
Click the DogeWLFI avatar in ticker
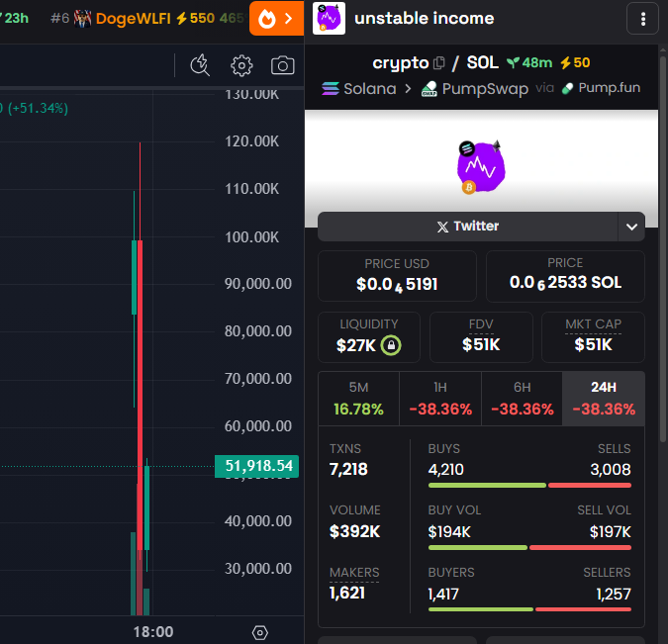(82, 19)
